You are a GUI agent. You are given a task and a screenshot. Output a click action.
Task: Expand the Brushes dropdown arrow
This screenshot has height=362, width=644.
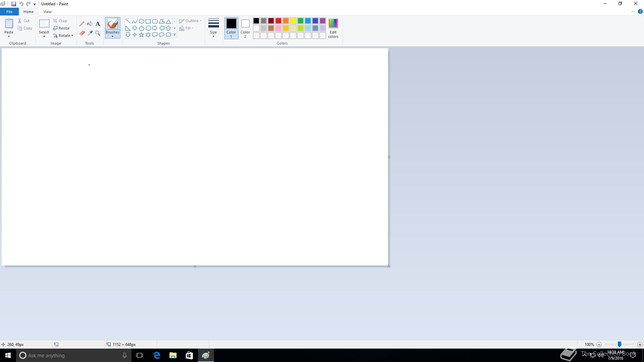(x=112, y=36)
